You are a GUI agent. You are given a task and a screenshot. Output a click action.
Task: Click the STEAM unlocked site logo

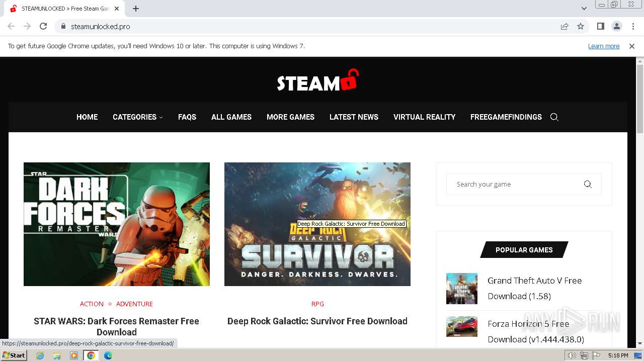[x=318, y=80]
